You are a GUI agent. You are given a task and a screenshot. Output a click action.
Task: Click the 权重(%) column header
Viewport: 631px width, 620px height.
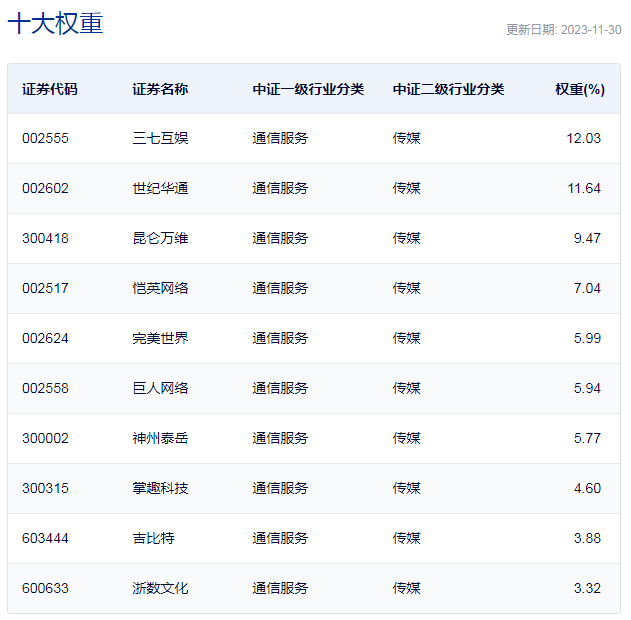point(580,89)
